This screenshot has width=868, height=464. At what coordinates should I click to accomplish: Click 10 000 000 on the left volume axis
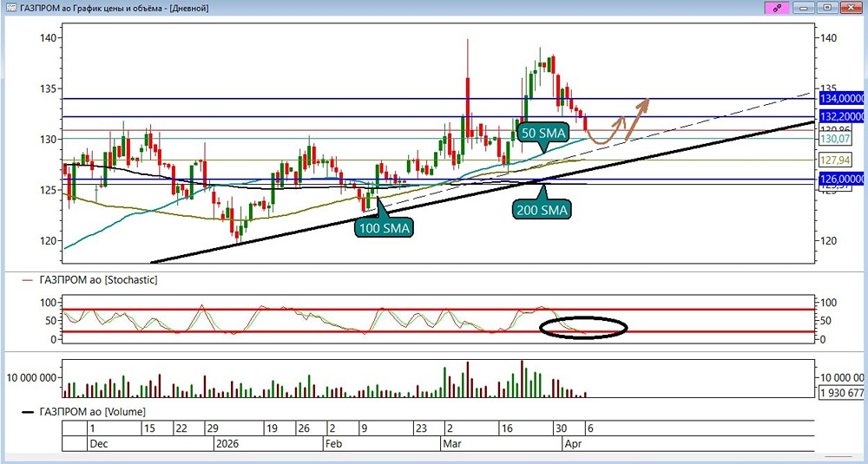click(31, 378)
